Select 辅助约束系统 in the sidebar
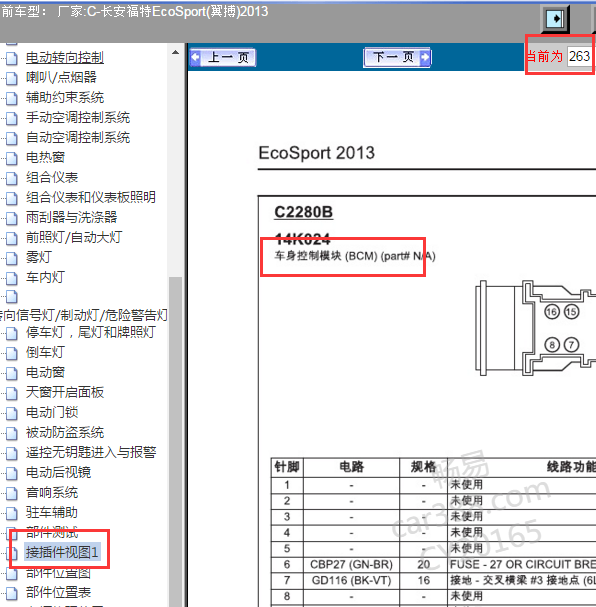Image resolution: width=596 pixels, height=607 pixels. pyautogui.click(x=65, y=97)
